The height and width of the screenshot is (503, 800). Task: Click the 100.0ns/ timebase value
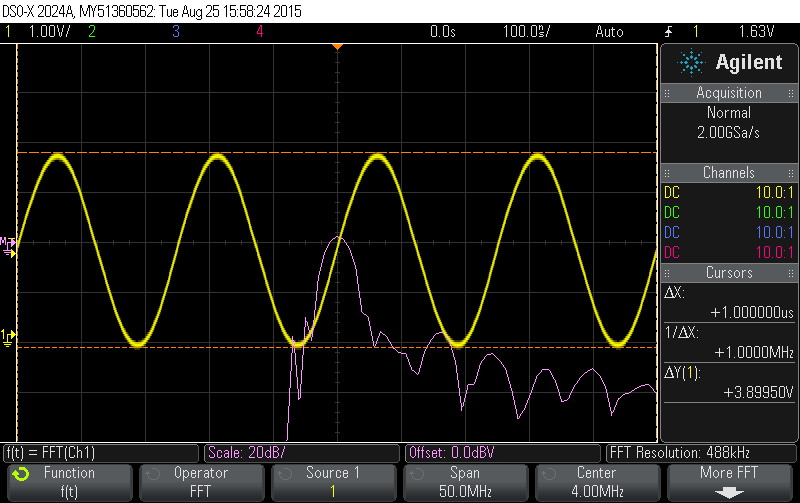527,32
